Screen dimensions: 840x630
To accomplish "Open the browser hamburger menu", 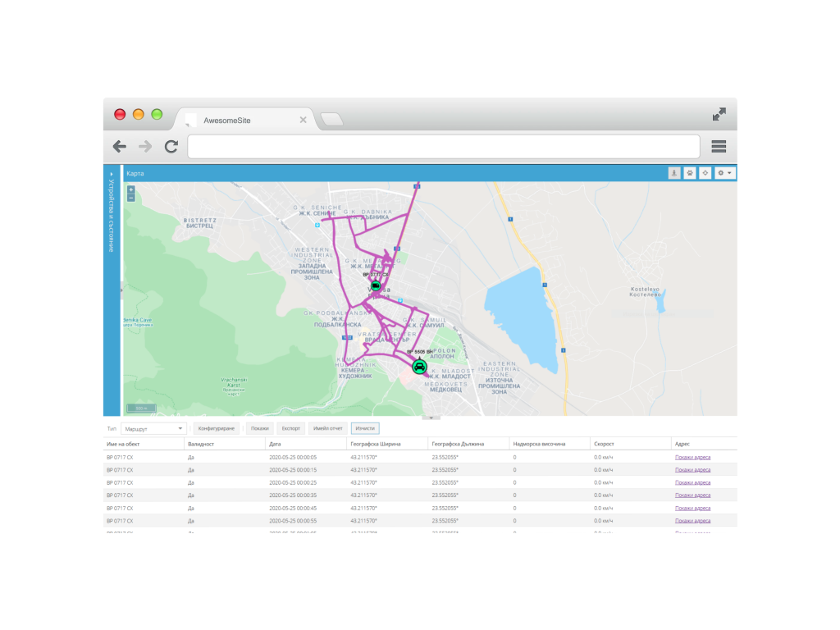I will [719, 146].
